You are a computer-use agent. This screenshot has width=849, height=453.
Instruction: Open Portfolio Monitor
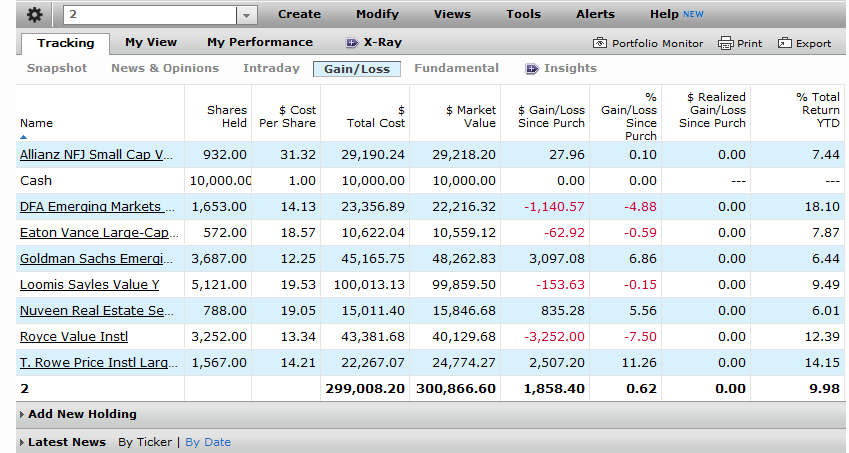[657, 43]
